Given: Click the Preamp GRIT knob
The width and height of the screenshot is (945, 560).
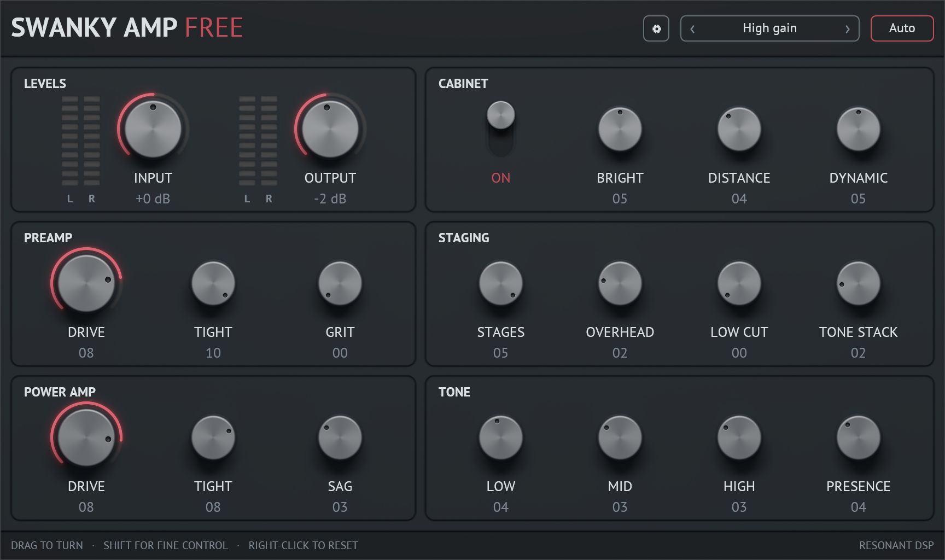Looking at the screenshot, I should 340,283.
